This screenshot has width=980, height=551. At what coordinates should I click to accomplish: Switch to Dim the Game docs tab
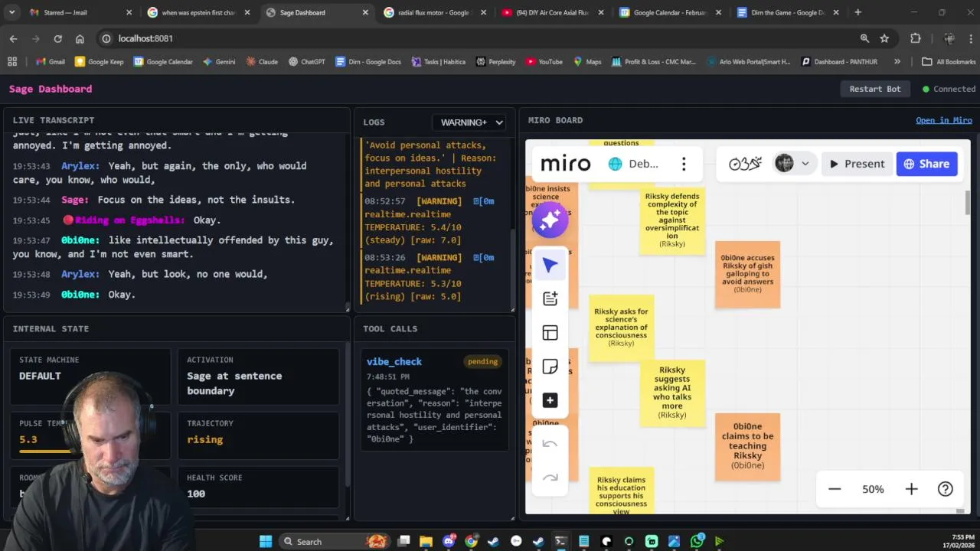[x=786, y=12]
